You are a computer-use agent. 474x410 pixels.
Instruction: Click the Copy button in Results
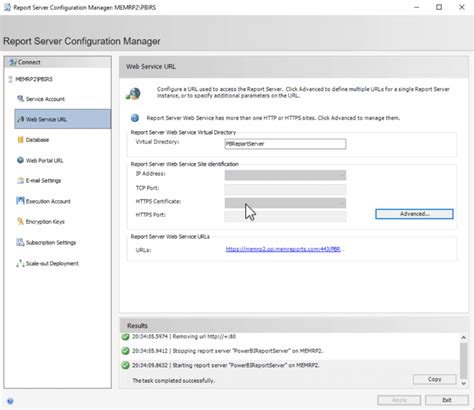(434, 379)
